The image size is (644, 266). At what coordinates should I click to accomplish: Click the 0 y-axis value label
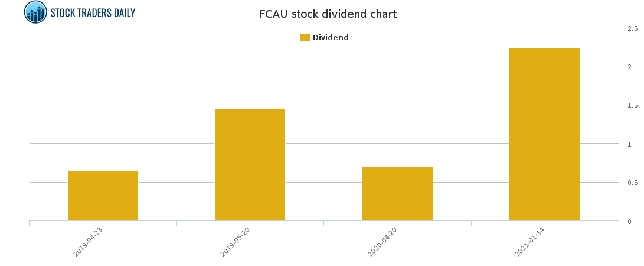click(629, 222)
